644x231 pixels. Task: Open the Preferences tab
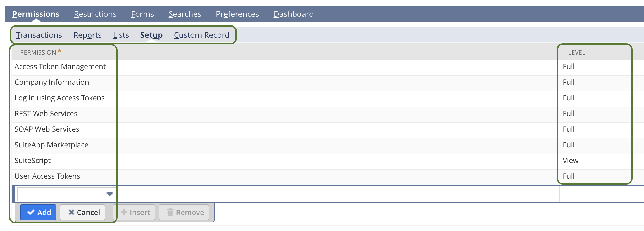pos(237,14)
